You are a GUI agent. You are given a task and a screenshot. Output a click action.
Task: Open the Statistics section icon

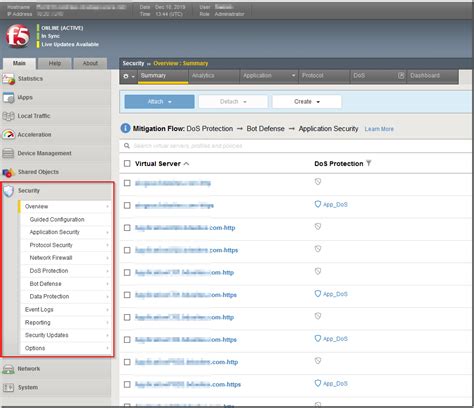9,79
